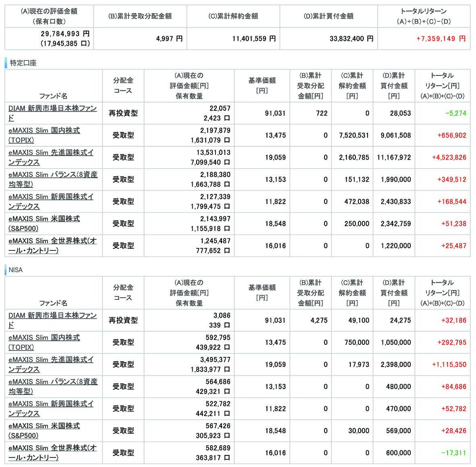Click the NISA section heading
The width and height of the screenshot is (476, 467).
(x=16, y=270)
